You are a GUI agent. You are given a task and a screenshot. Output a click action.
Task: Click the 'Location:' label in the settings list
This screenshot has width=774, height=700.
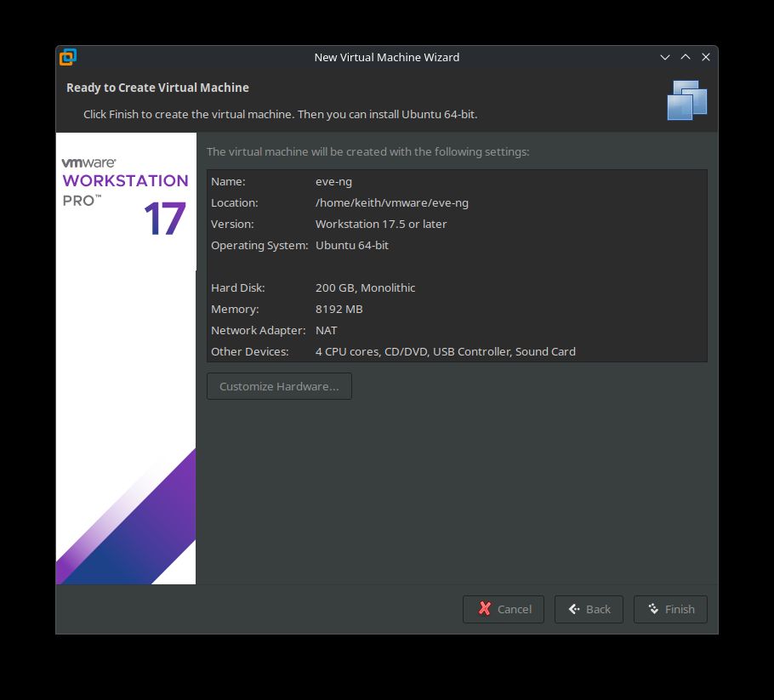(235, 203)
